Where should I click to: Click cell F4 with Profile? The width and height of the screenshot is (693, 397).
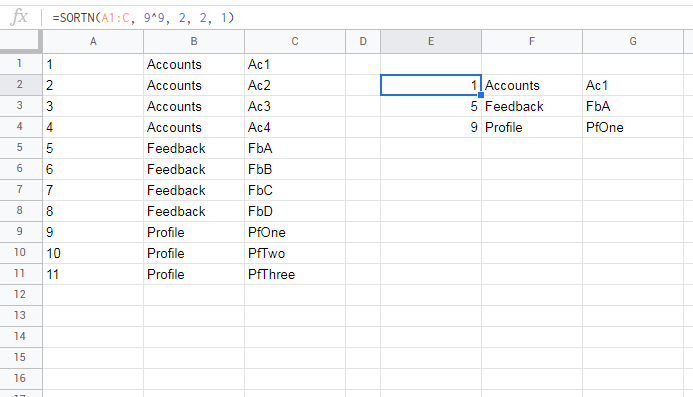pyautogui.click(x=532, y=127)
